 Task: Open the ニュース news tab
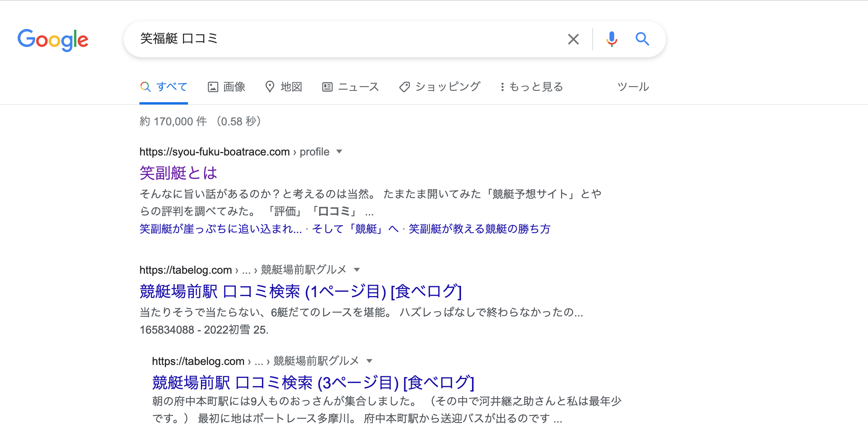351,87
